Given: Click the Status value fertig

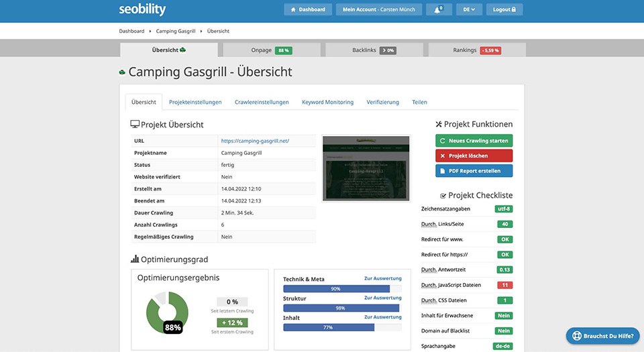Looking at the screenshot, I should [227, 165].
